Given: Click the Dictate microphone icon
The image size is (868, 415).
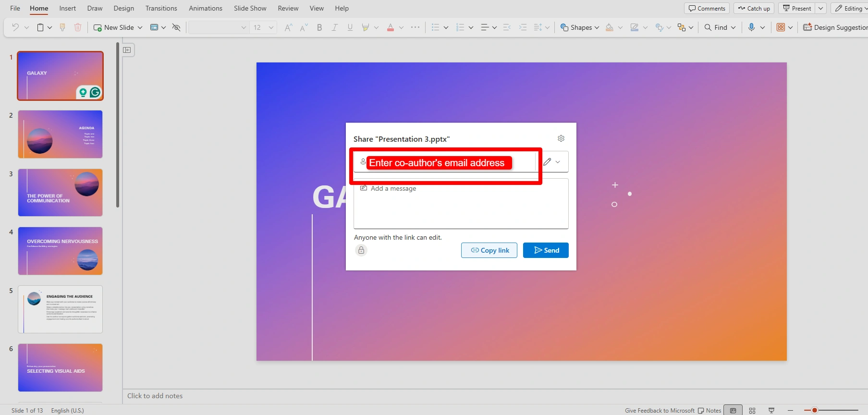Looking at the screenshot, I should (752, 27).
